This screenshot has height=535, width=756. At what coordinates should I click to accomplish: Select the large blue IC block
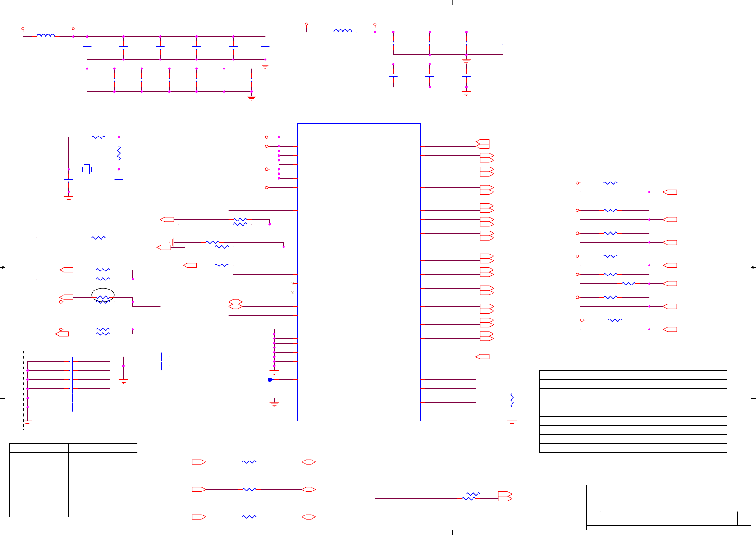click(359, 272)
